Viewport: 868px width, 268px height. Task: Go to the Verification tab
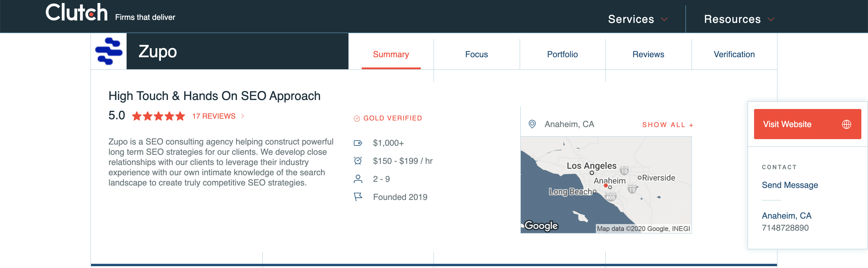click(x=734, y=54)
